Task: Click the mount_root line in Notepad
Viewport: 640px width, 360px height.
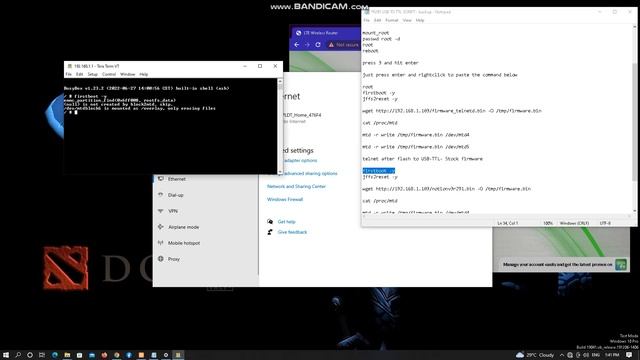Action: point(376,33)
